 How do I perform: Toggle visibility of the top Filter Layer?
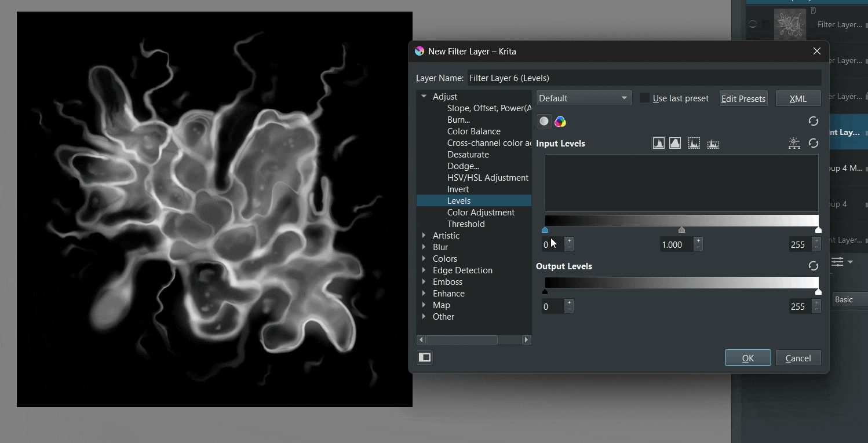[753, 24]
